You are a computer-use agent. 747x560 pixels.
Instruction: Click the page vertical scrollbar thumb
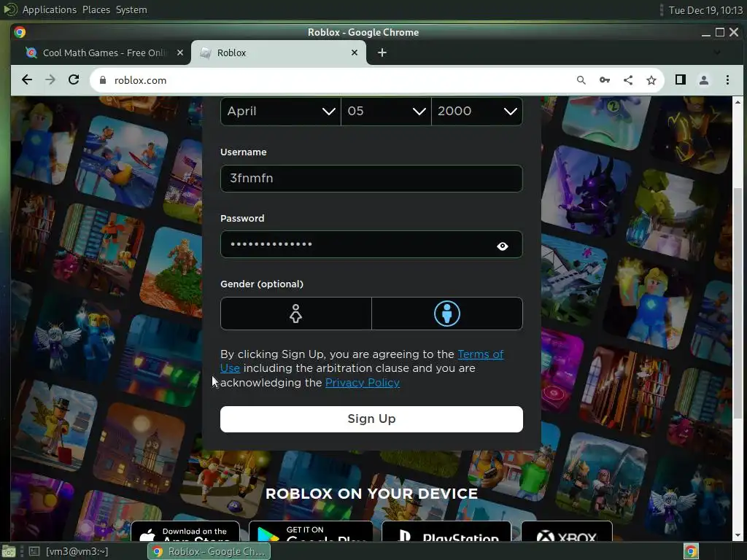[738, 303]
